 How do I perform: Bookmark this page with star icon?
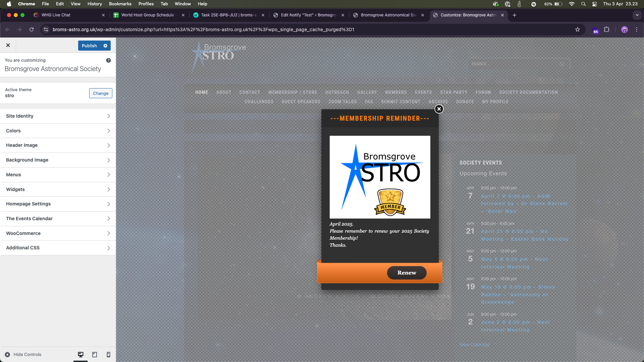pos(578,29)
